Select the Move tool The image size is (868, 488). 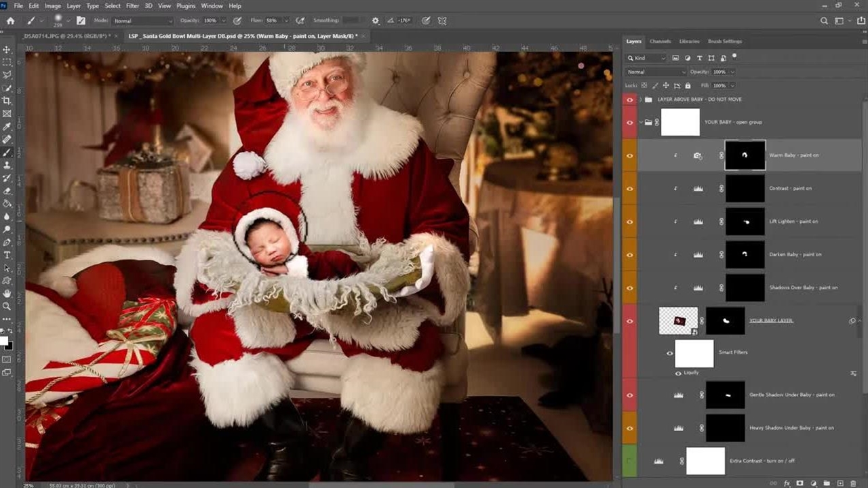7,49
